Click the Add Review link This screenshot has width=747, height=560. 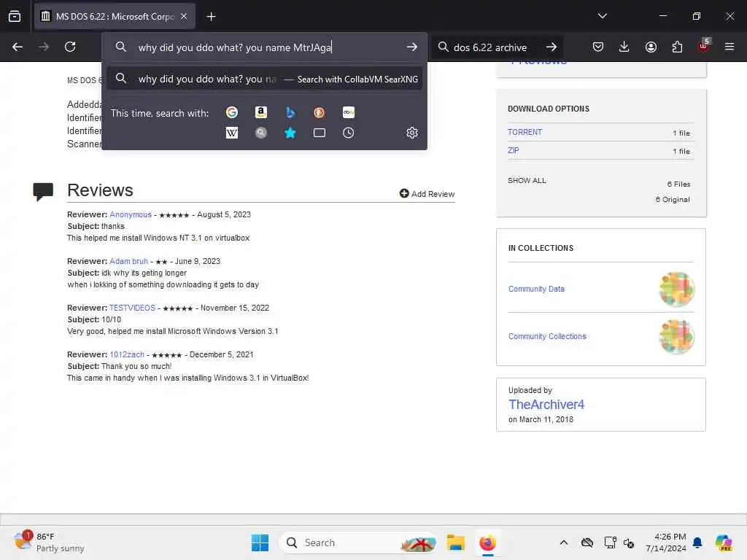coord(427,194)
